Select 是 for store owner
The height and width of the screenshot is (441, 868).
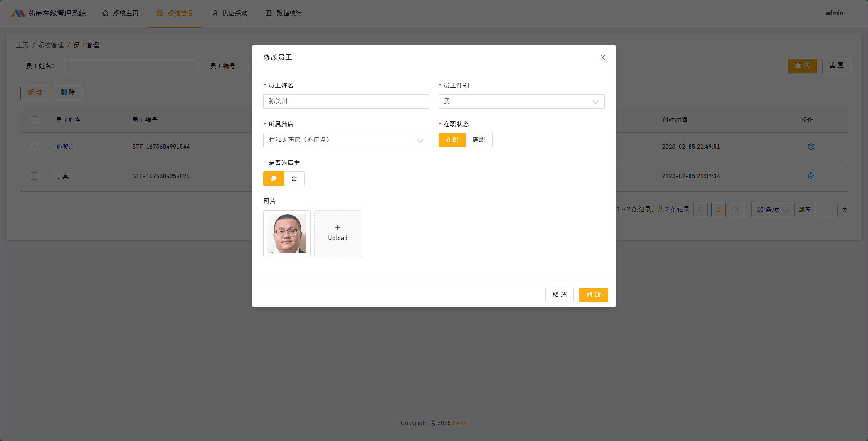[x=274, y=179]
